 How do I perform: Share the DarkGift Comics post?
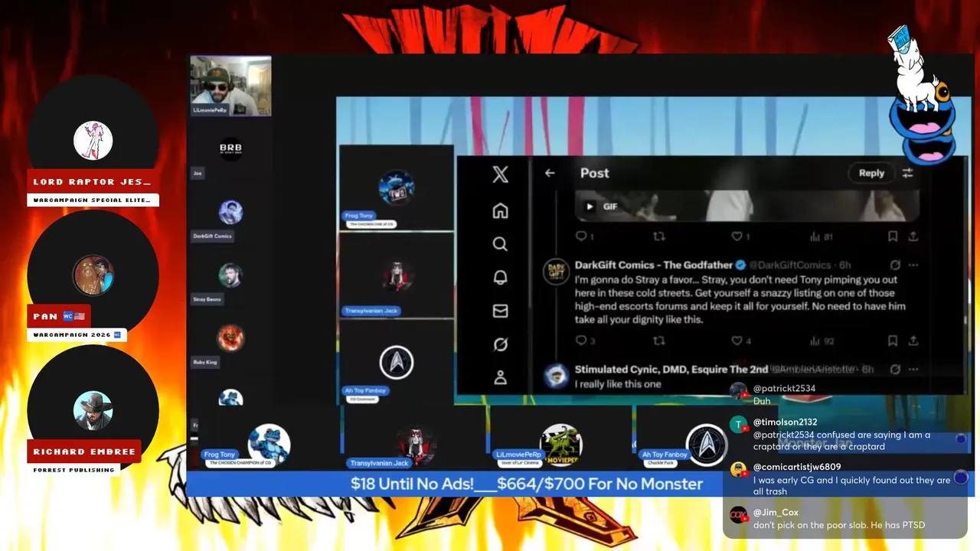click(913, 341)
